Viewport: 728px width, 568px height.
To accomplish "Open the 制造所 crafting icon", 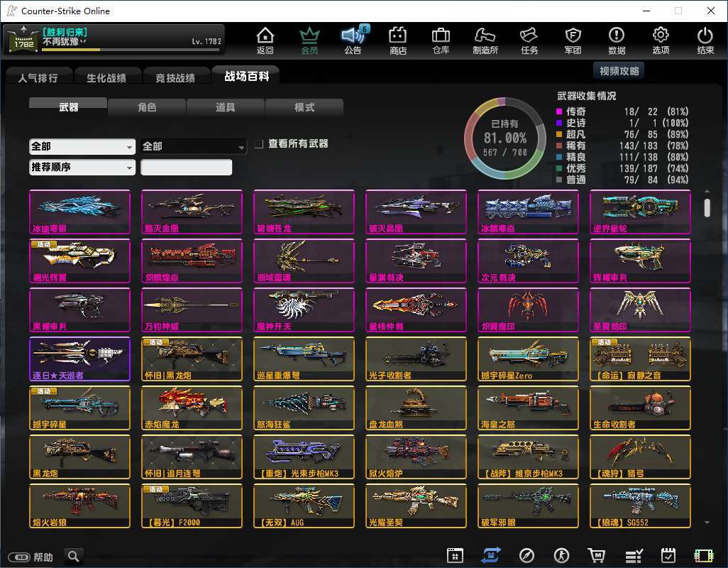I will [x=485, y=40].
